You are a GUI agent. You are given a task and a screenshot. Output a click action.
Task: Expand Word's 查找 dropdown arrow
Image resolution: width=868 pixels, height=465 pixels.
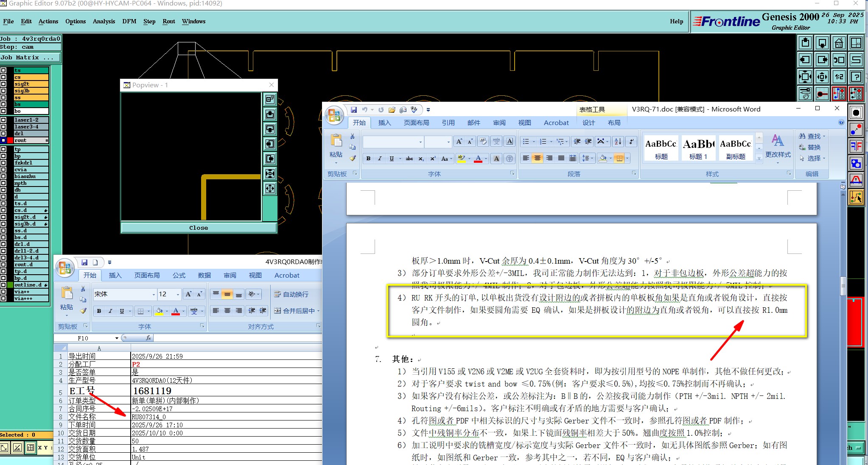[824, 136]
